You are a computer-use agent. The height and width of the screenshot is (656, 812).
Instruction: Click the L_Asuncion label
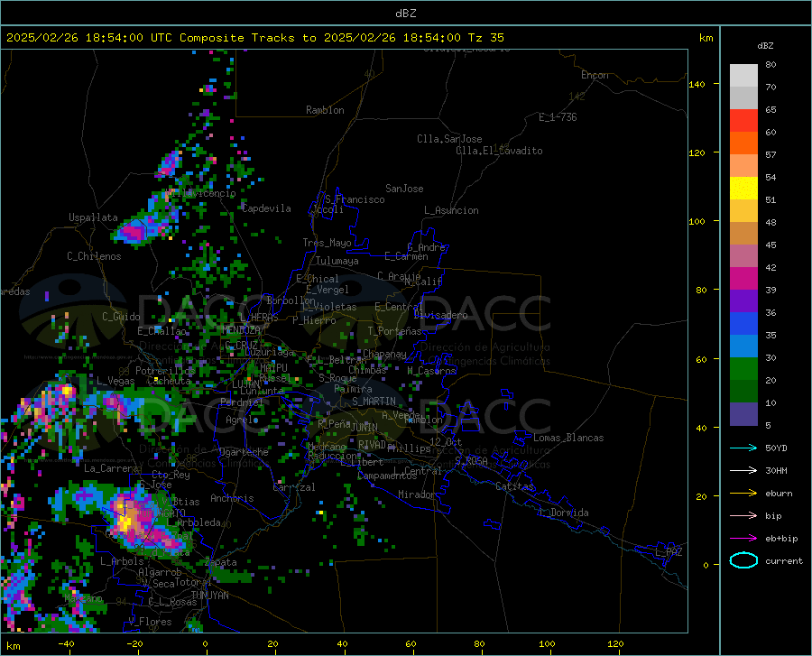point(451,210)
